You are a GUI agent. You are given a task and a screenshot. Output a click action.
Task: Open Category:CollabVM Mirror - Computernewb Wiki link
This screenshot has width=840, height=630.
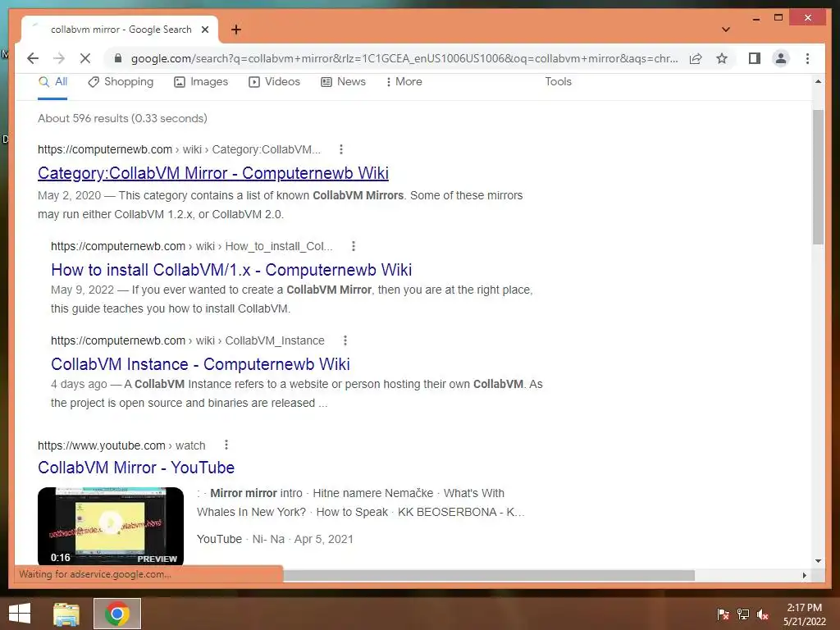pos(213,173)
